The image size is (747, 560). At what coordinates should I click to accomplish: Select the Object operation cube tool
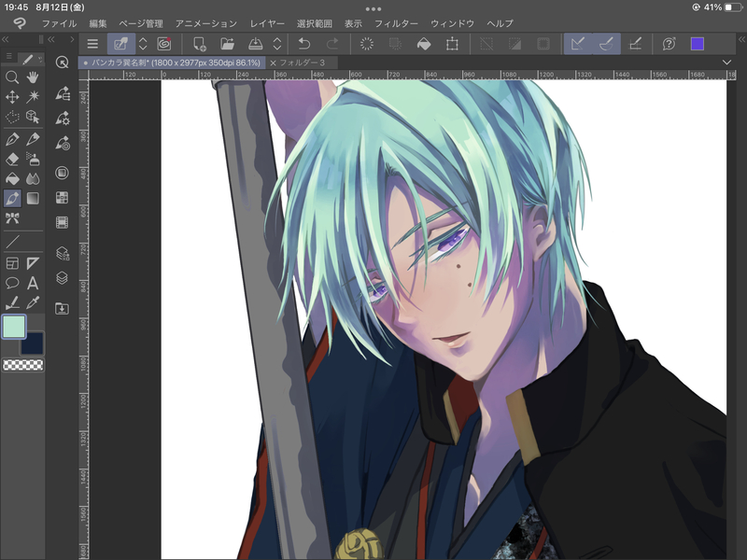(33, 117)
